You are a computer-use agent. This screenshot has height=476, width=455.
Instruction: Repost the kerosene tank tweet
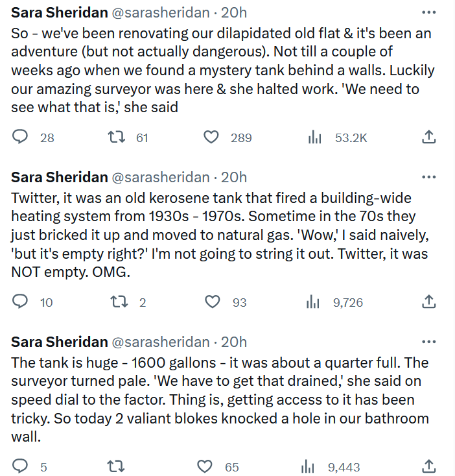click(115, 302)
